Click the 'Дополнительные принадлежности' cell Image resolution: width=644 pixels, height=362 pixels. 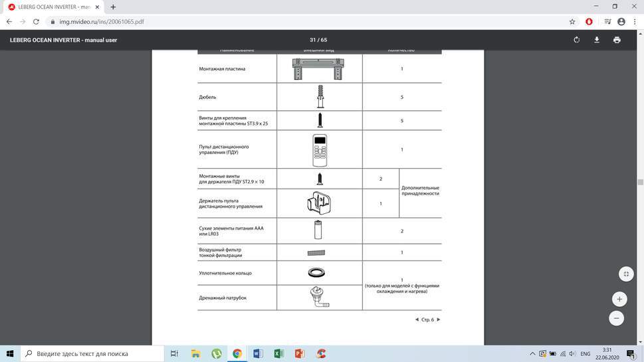pos(420,193)
